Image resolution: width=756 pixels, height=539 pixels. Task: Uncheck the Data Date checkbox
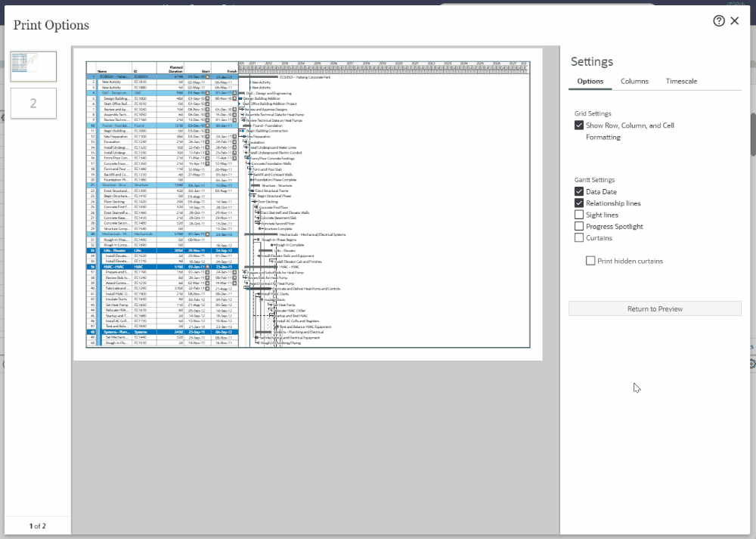coord(579,191)
